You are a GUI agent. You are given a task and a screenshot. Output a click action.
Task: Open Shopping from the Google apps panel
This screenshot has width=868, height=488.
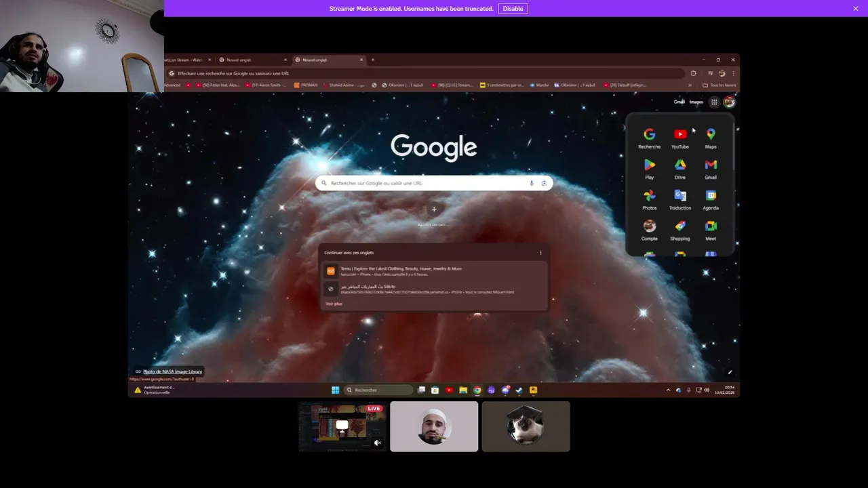(x=679, y=230)
